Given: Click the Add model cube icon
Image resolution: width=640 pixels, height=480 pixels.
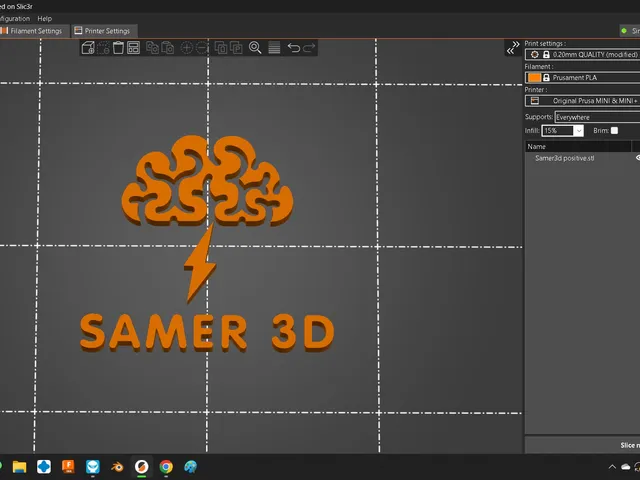Looking at the screenshot, I should [x=88, y=48].
